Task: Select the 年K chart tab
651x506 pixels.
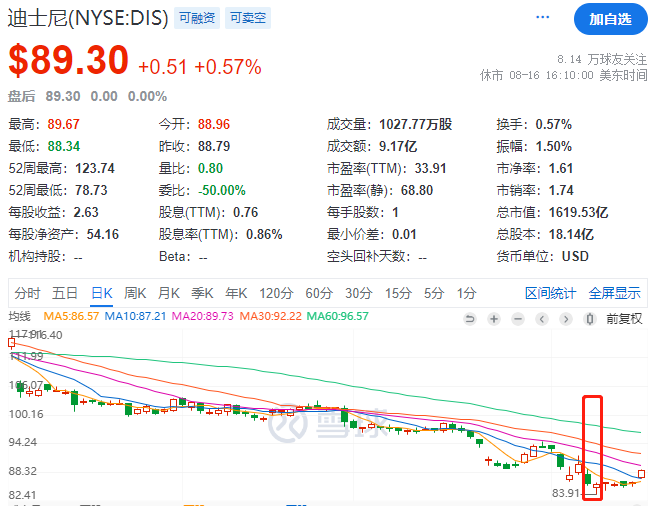Action: [x=236, y=293]
